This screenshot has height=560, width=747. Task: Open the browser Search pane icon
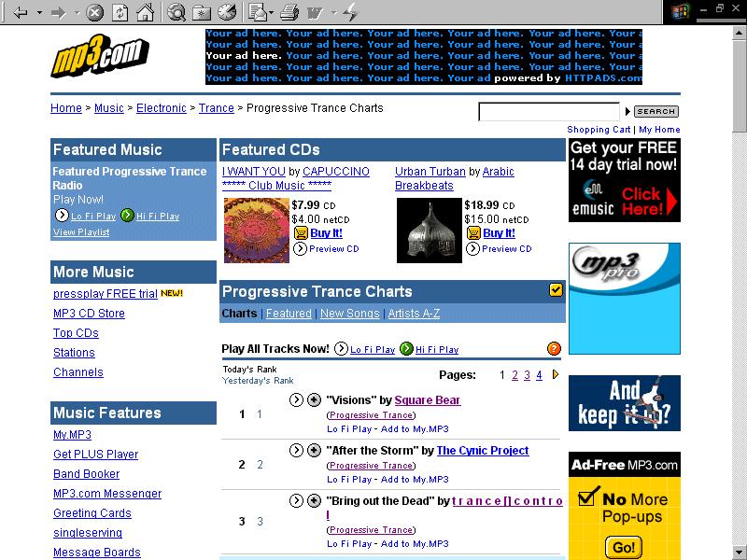click(x=176, y=12)
